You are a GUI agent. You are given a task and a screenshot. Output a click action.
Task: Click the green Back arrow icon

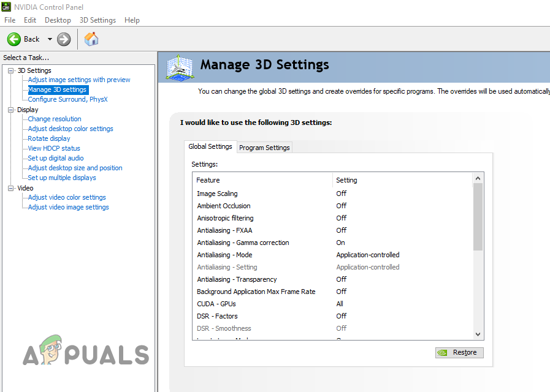click(x=14, y=39)
